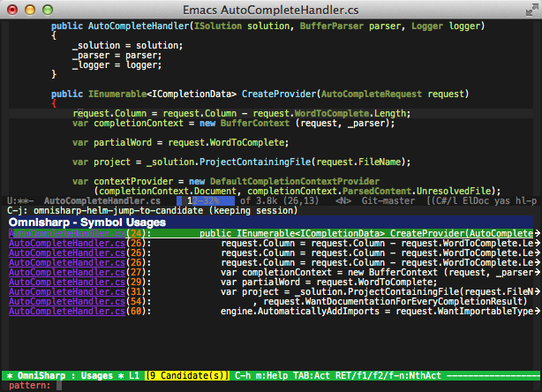Click the '_logger = logger;' assignment line
The image size is (542, 392).
tap(117, 65)
